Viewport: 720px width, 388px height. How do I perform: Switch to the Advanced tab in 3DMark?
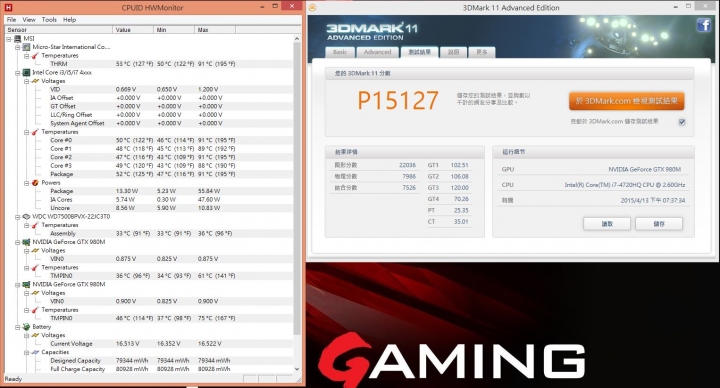click(x=377, y=52)
